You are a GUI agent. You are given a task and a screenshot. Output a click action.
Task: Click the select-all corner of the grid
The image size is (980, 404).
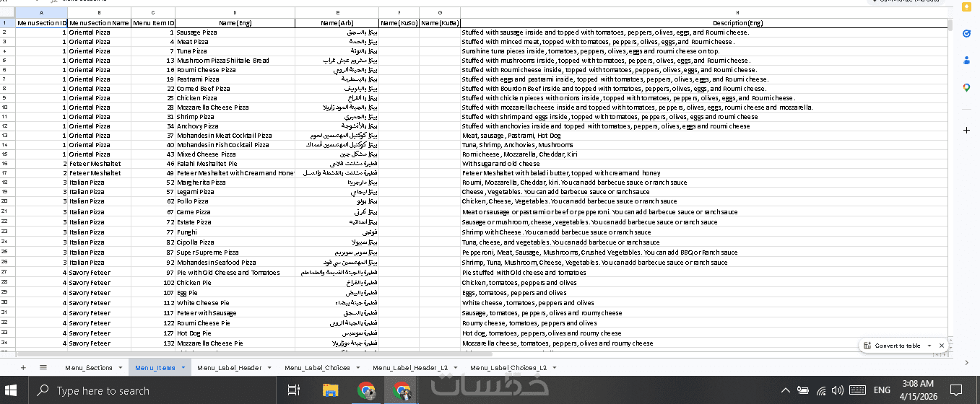click(x=7, y=13)
